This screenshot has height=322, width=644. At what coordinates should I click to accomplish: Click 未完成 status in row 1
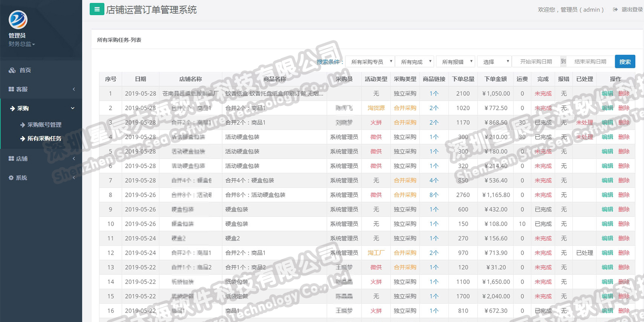pyautogui.click(x=543, y=93)
